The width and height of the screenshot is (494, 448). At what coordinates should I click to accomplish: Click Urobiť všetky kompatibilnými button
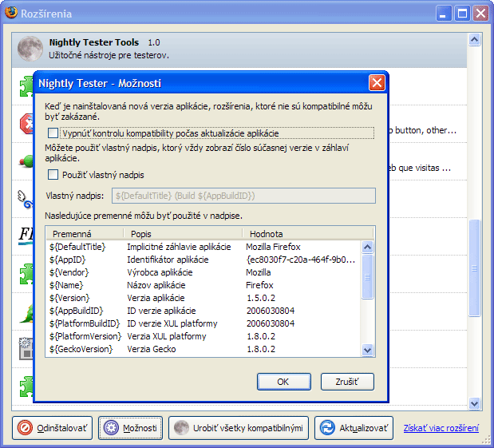click(239, 428)
